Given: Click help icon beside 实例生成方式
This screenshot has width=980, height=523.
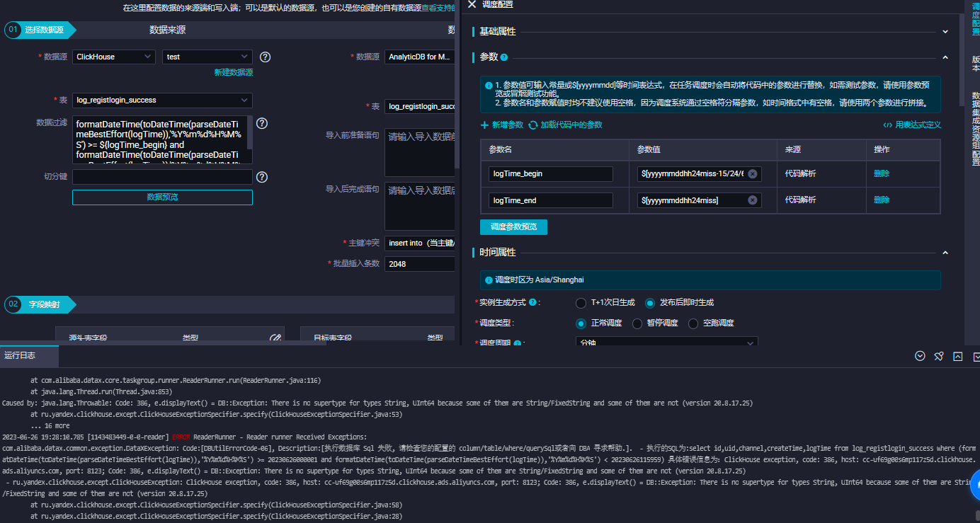Looking at the screenshot, I should (x=532, y=302).
